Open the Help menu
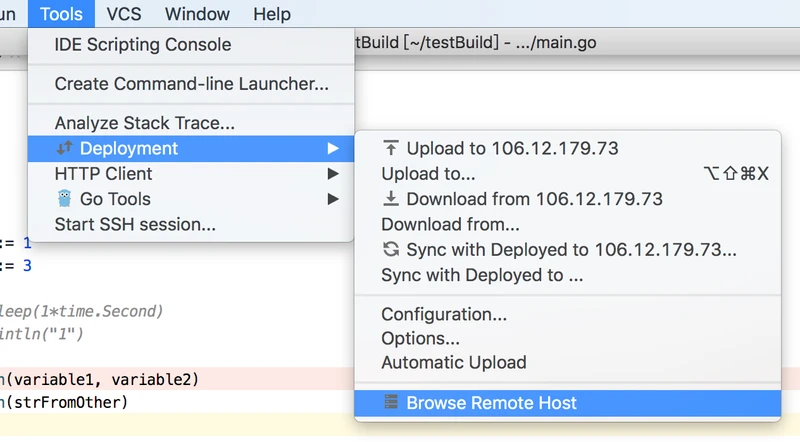The height and width of the screenshot is (442, 800). click(271, 14)
